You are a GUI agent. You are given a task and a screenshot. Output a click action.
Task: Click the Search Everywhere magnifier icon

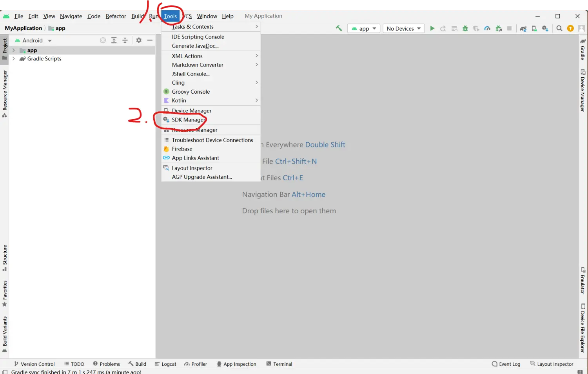pos(559,28)
